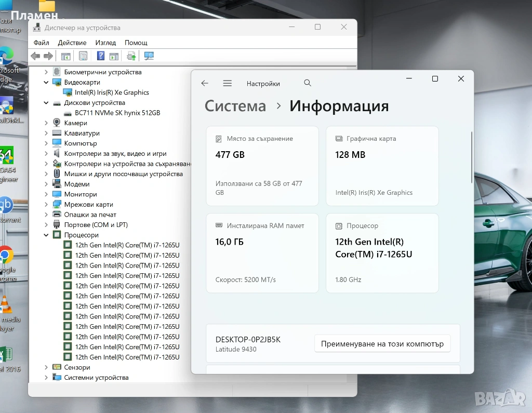Click the show/hide console tree icon
The height and width of the screenshot is (413, 532).
click(66, 56)
